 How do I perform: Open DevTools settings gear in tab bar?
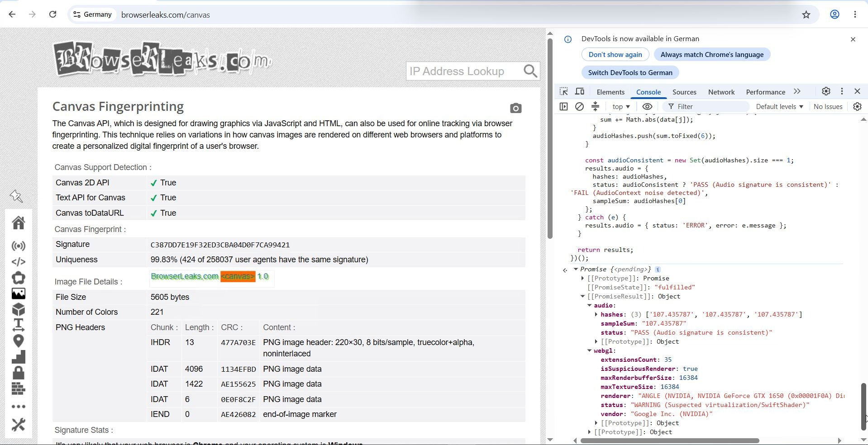[826, 91]
